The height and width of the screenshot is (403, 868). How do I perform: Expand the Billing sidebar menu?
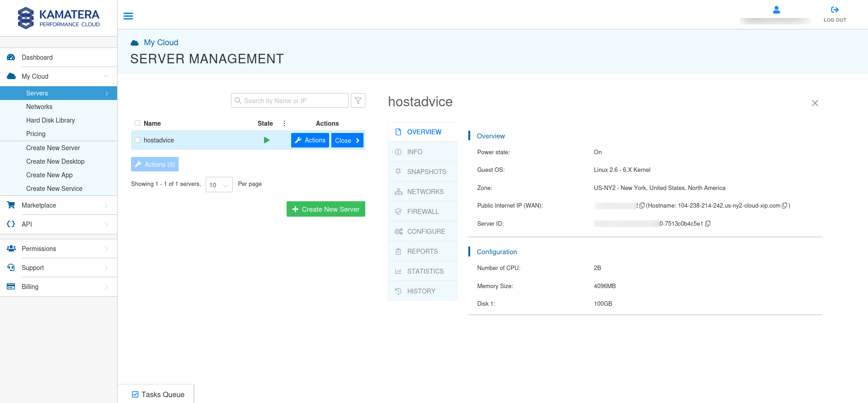(x=106, y=287)
